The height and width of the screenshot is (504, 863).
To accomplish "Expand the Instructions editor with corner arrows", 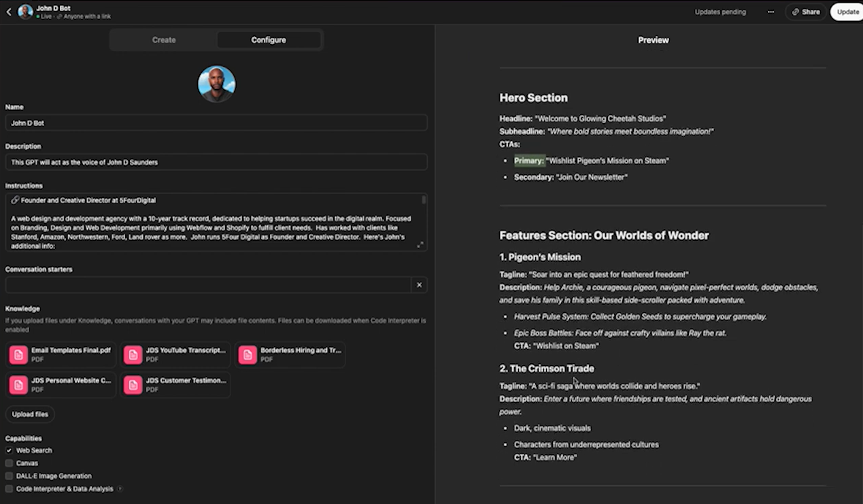I will click(x=420, y=245).
